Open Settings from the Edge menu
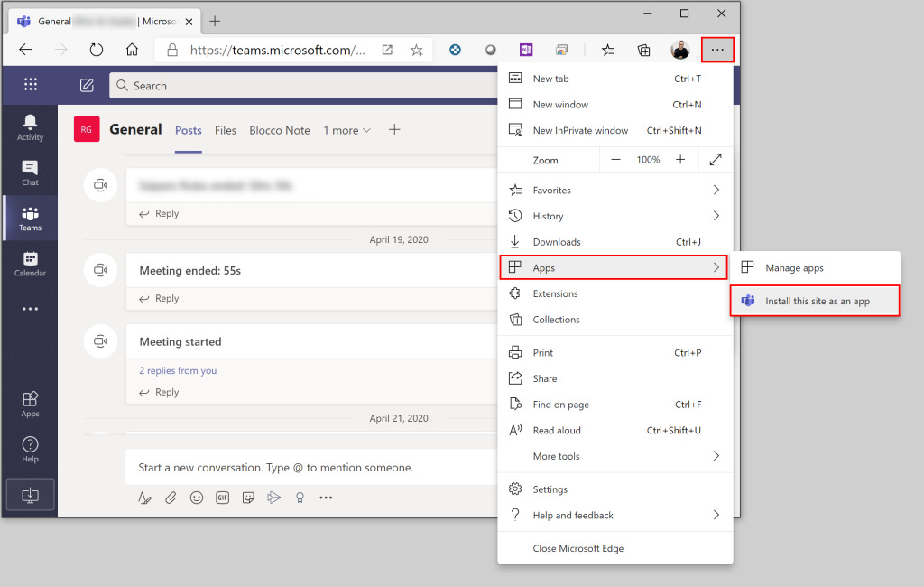The height and width of the screenshot is (587, 924). pyautogui.click(x=615, y=489)
